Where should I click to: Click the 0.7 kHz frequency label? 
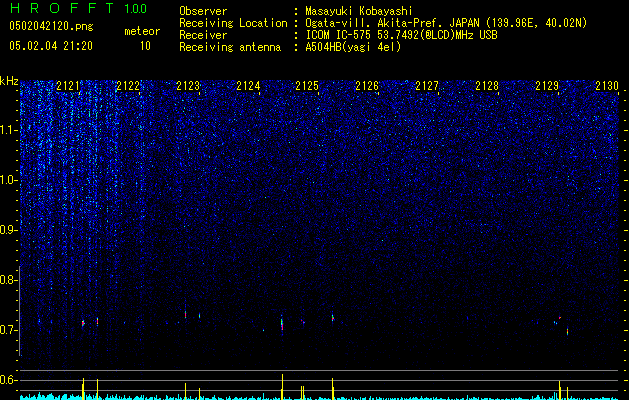(8, 330)
